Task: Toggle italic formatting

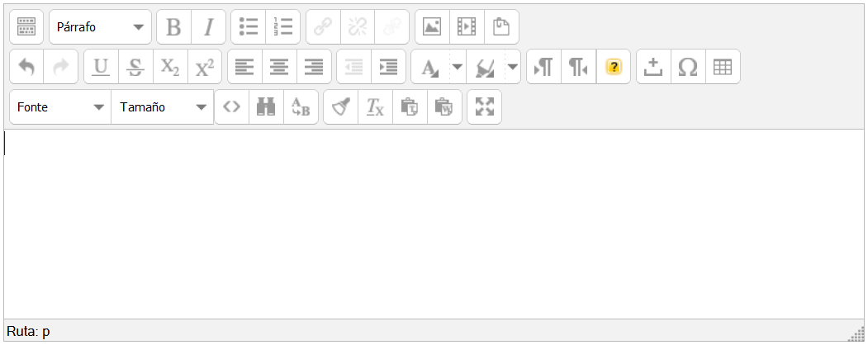Action: [x=208, y=27]
